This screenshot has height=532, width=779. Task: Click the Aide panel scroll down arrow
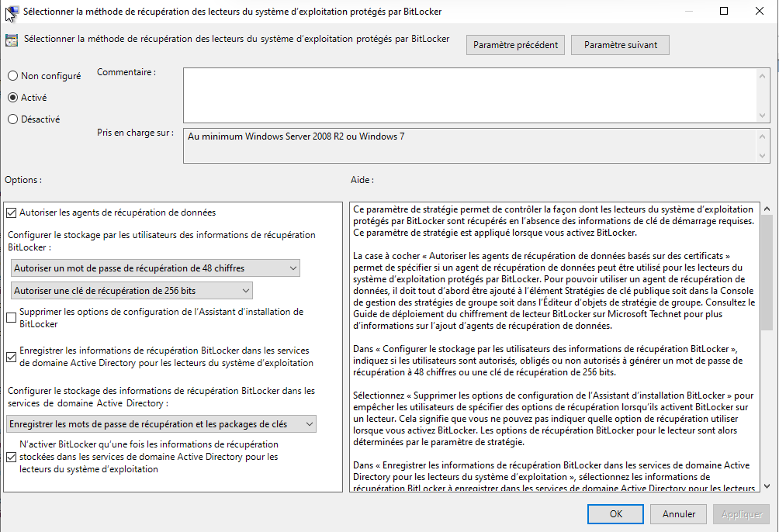(x=767, y=486)
